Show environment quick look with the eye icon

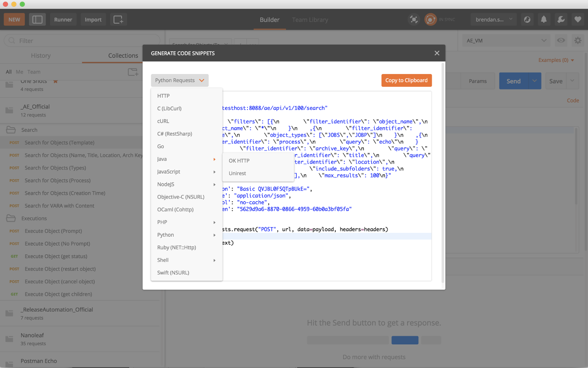pos(561,40)
